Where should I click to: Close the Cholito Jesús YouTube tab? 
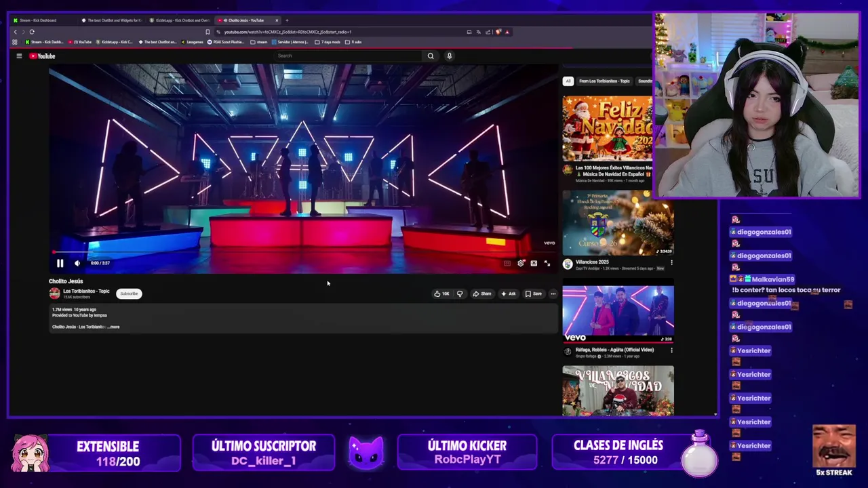point(277,20)
